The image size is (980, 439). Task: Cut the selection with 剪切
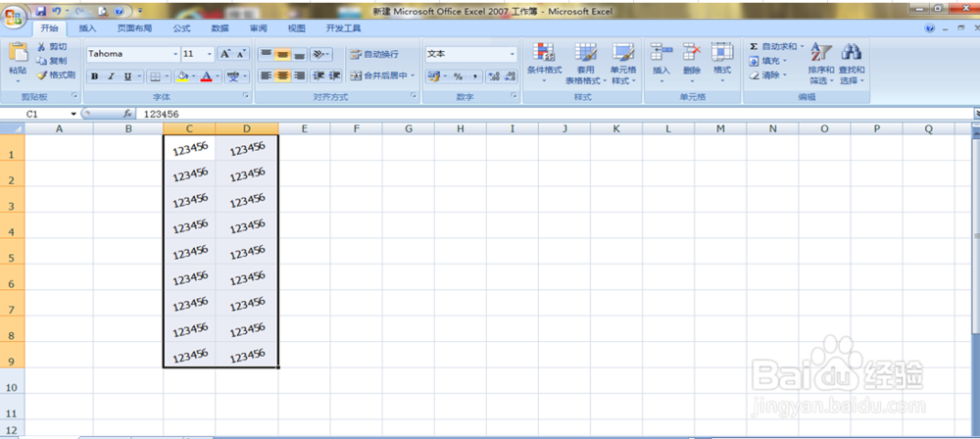pos(52,47)
